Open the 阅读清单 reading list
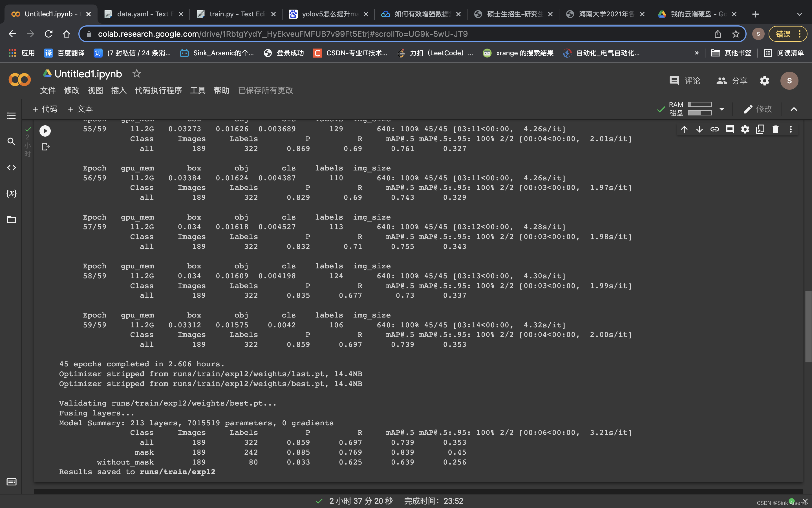This screenshot has height=508, width=812. pyautogui.click(x=784, y=53)
